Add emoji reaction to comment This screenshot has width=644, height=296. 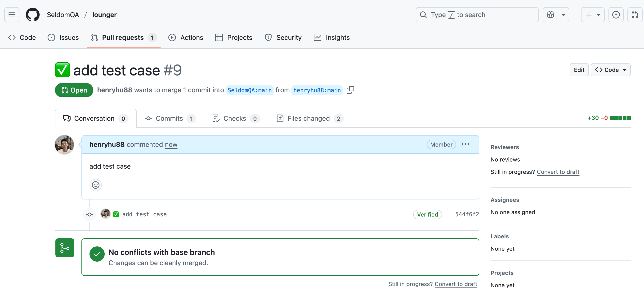tap(95, 185)
